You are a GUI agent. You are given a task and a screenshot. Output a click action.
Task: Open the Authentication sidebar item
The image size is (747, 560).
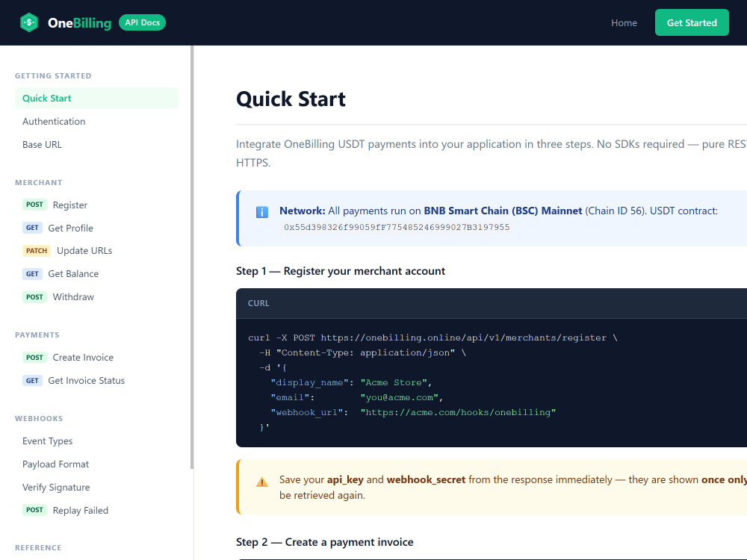(96, 122)
